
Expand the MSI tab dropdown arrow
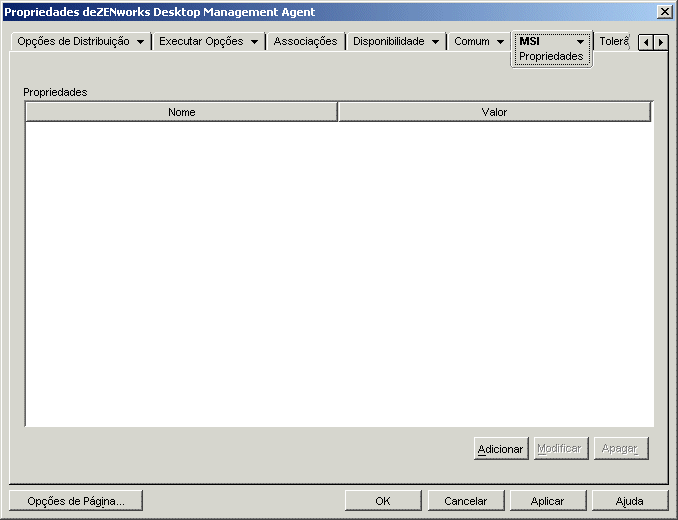(580, 42)
